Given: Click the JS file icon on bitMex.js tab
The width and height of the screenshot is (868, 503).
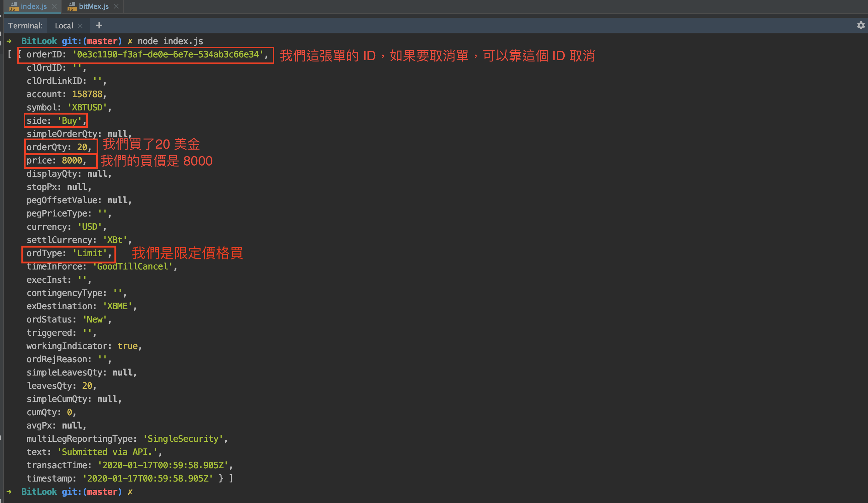Looking at the screenshot, I should click(72, 6).
